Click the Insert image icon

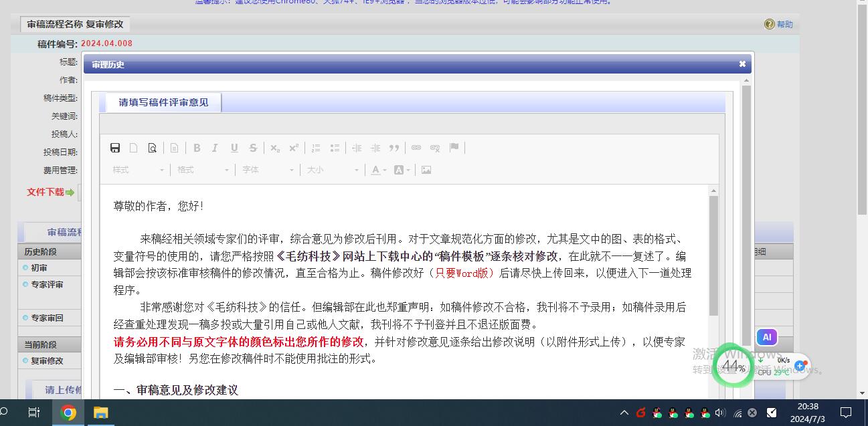point(426,170)
